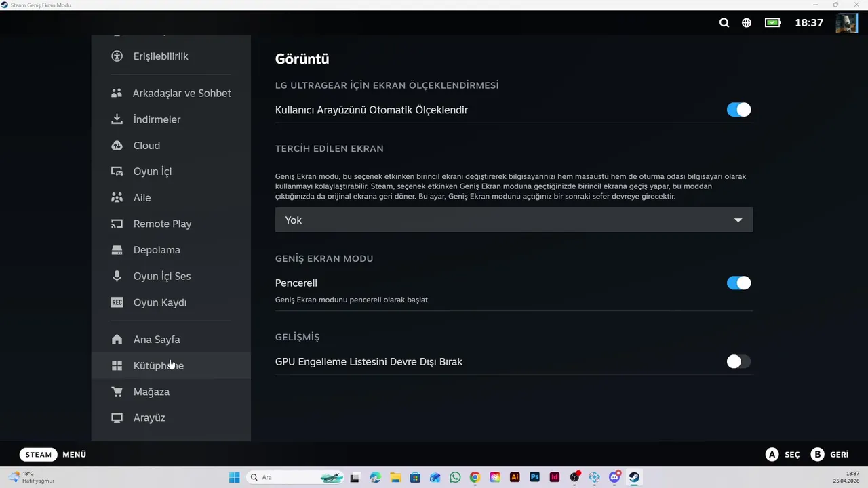Image resolution: width=868 pixels, height=488 pixels.
Task: Click the Oyun İçi Ses microphone icon
Action: pos(117,276)
